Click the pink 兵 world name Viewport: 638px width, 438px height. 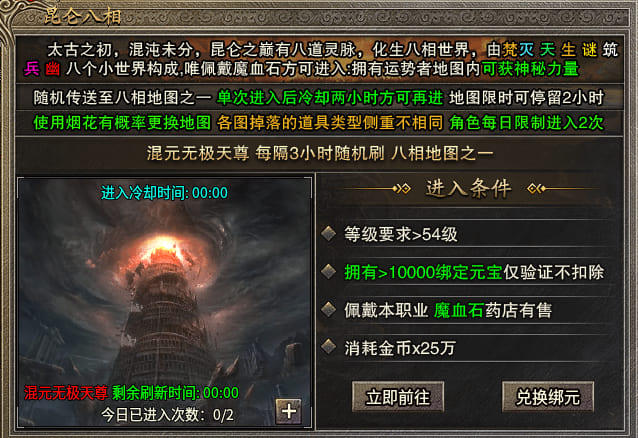pyautogui.click(x=31, y=68)
